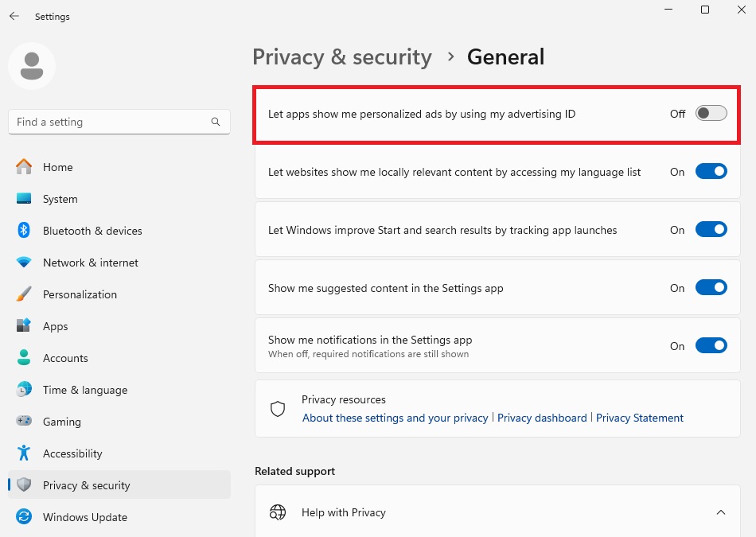Click the Privacy & security shield icon in sidebar

click(24, 485)
